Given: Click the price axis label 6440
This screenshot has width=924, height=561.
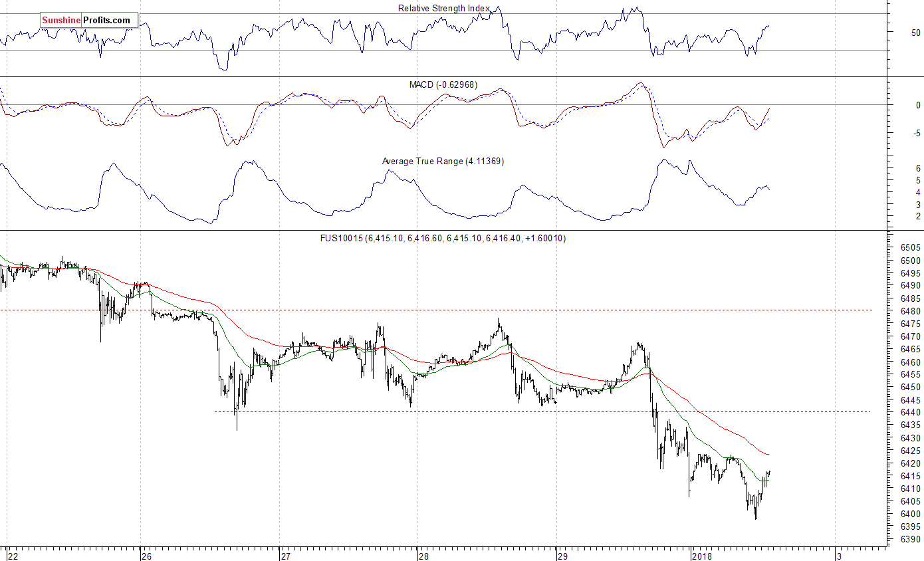Looking at the screenshot, I should [911, 413].
